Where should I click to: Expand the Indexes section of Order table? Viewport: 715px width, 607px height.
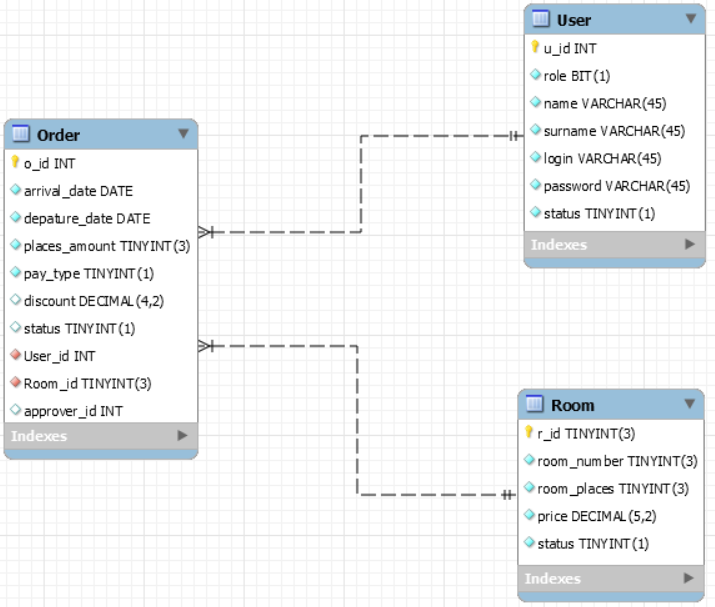[182, 436]
